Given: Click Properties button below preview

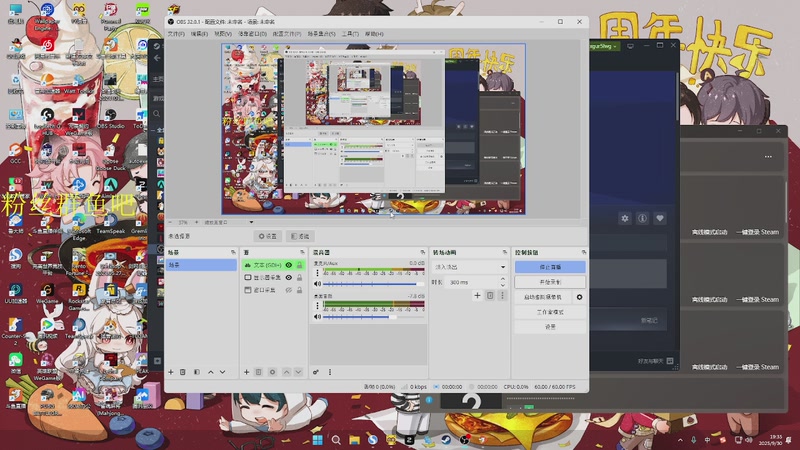Looking at the screenshot, I should click(268, 236).
